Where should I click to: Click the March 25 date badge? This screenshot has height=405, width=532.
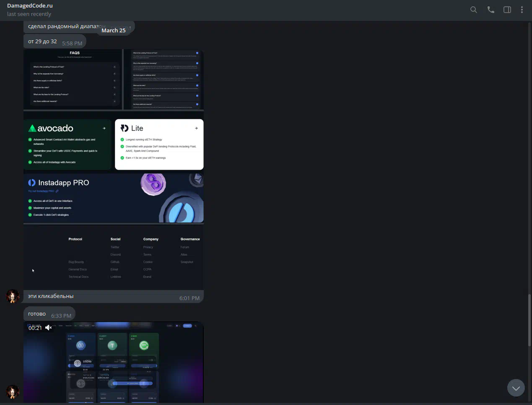point(113,30)
